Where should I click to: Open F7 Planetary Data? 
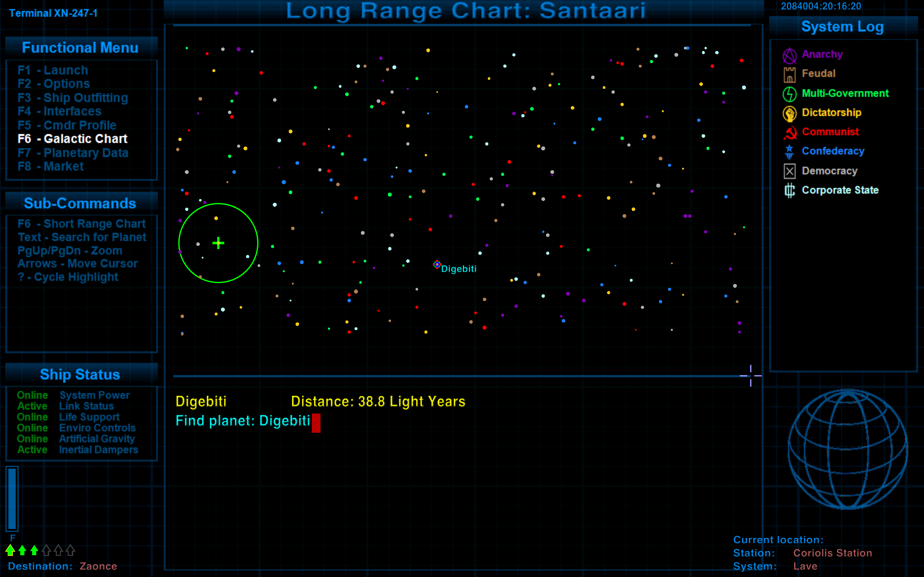tap(73, 153)
